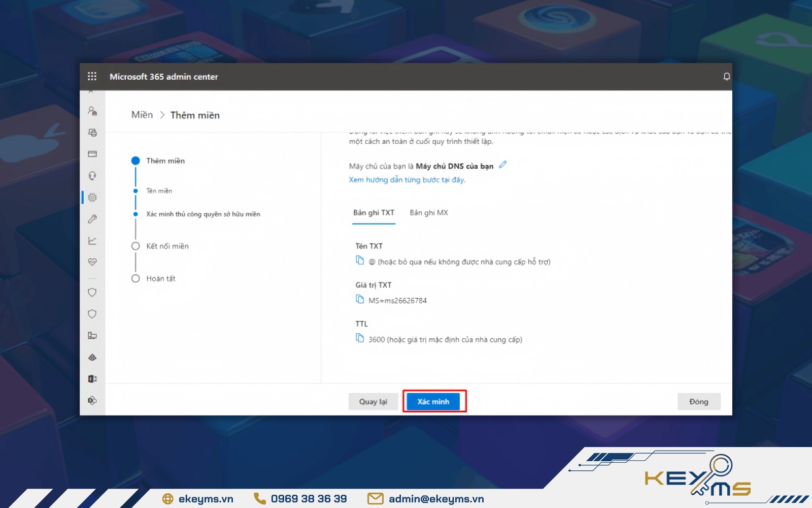The height and width of the screenshot is (508, 812).
Task: Open Resources icon in the sidebar
Action: click(x=92, y=133)
